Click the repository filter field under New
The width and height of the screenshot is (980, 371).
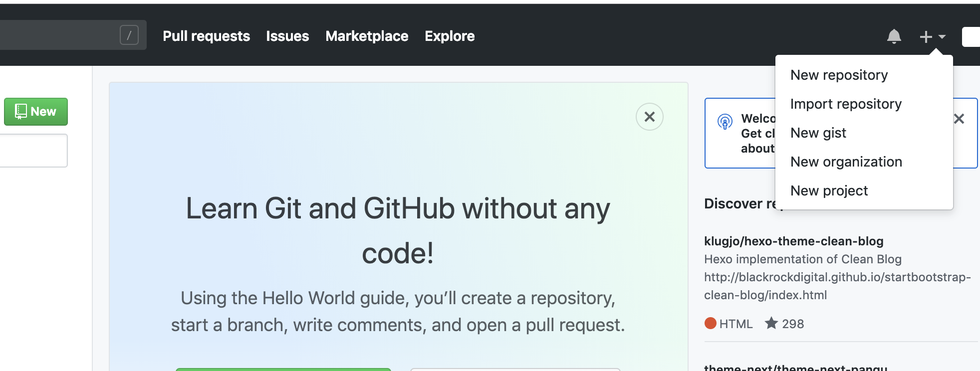coord(33,151)
